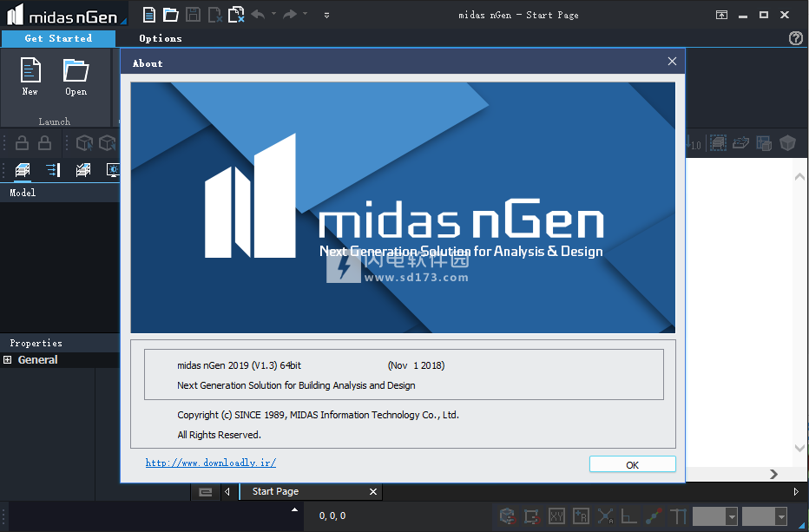Viewport: 809px width, 532px height.
Task: Click the right tab scroll arrow
Action: [x=796, y=492]
